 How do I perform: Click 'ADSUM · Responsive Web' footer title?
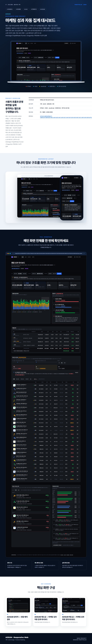point(17,638)
